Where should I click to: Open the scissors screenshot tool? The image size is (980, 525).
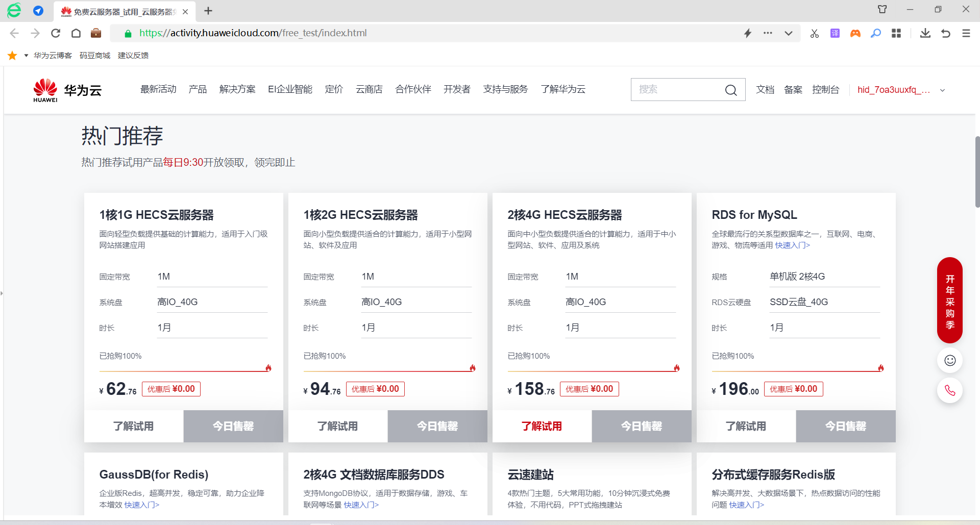[815, 33]
